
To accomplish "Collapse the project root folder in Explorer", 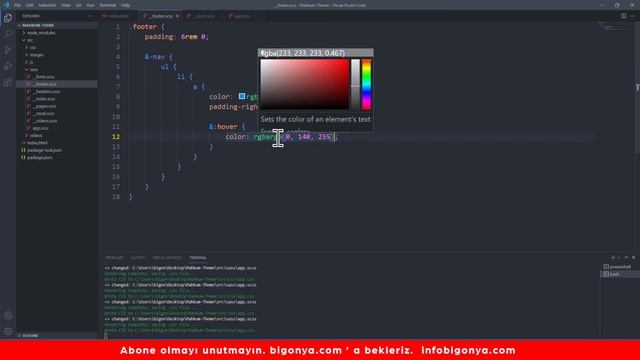I will coord(57,25).
